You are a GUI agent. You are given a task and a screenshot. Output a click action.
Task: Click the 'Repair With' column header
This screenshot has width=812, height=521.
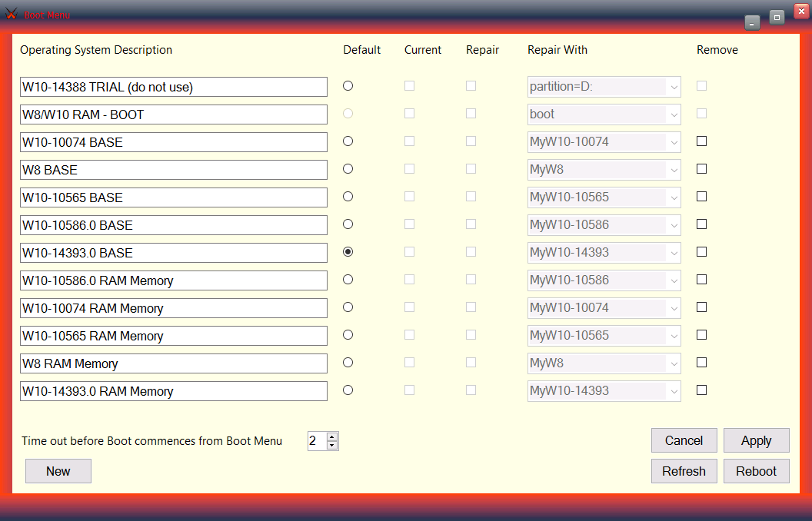557,50
